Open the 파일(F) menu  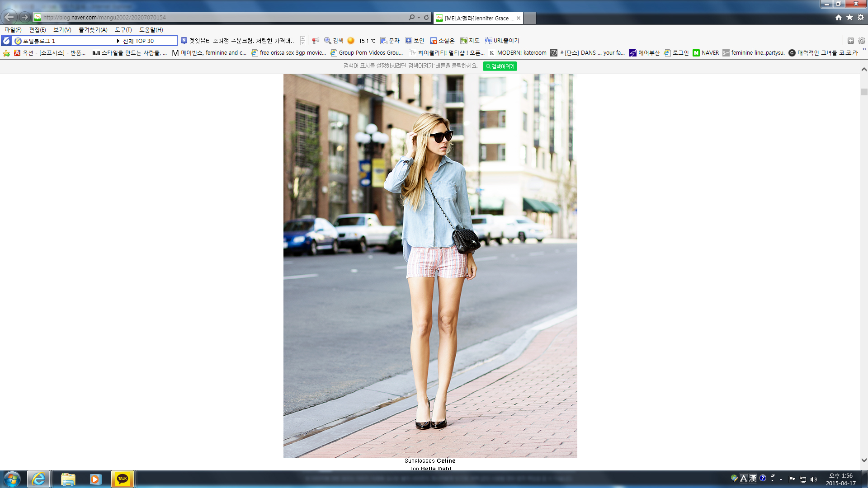[13, 30]
